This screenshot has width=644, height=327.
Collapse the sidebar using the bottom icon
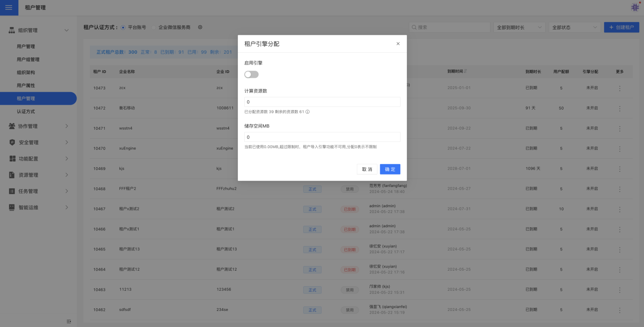click(x=69, y=321)
